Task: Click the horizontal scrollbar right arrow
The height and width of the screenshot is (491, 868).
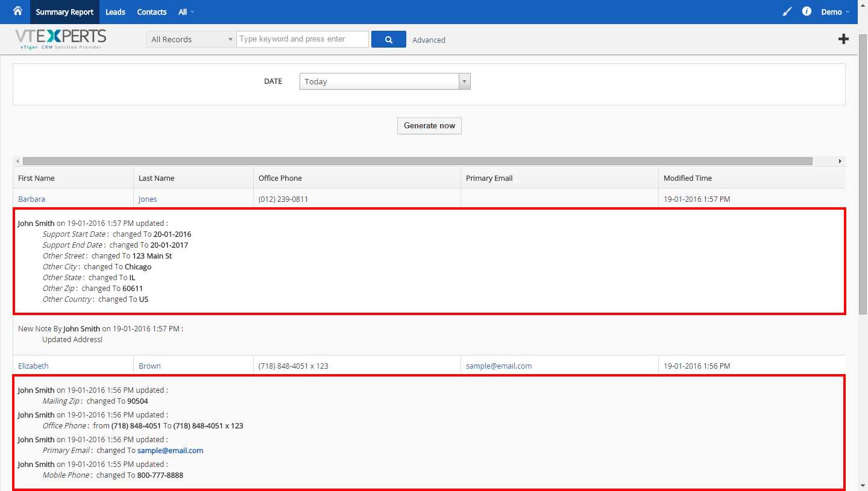Action: [840, 161]
